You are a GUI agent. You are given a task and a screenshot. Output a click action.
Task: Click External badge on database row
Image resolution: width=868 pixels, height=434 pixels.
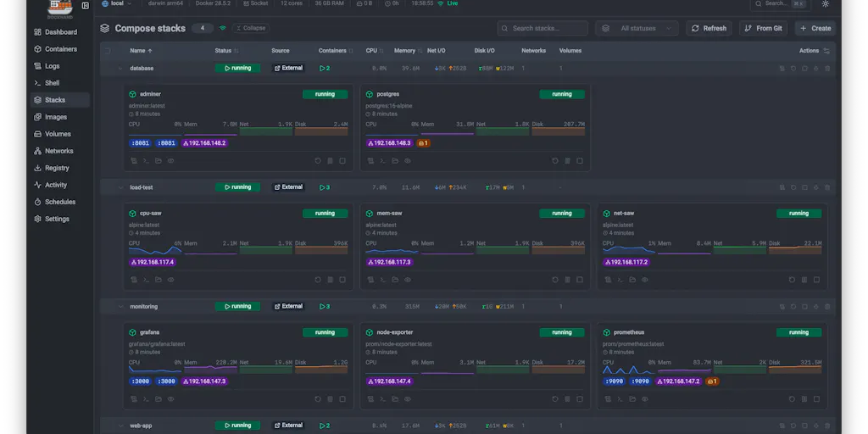click(x=288, y=68)
